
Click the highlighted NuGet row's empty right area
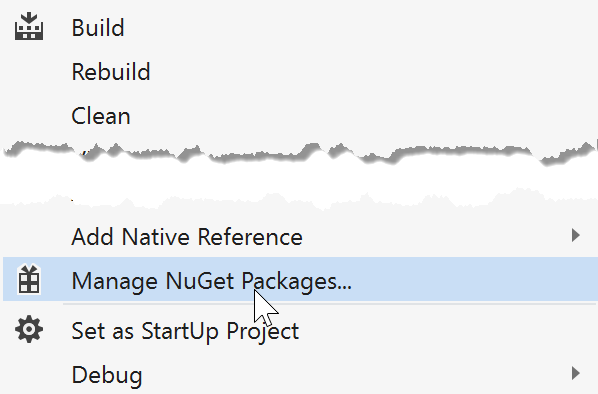(473, 279)
